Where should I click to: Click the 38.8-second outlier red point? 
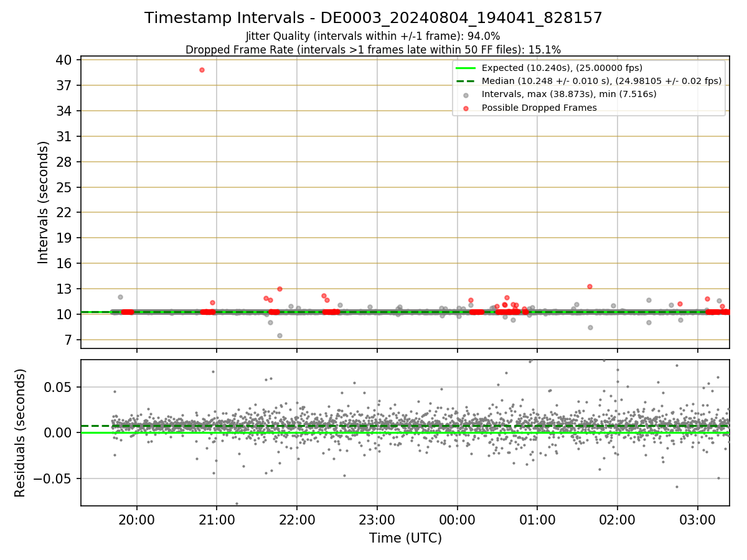(202, 70)
